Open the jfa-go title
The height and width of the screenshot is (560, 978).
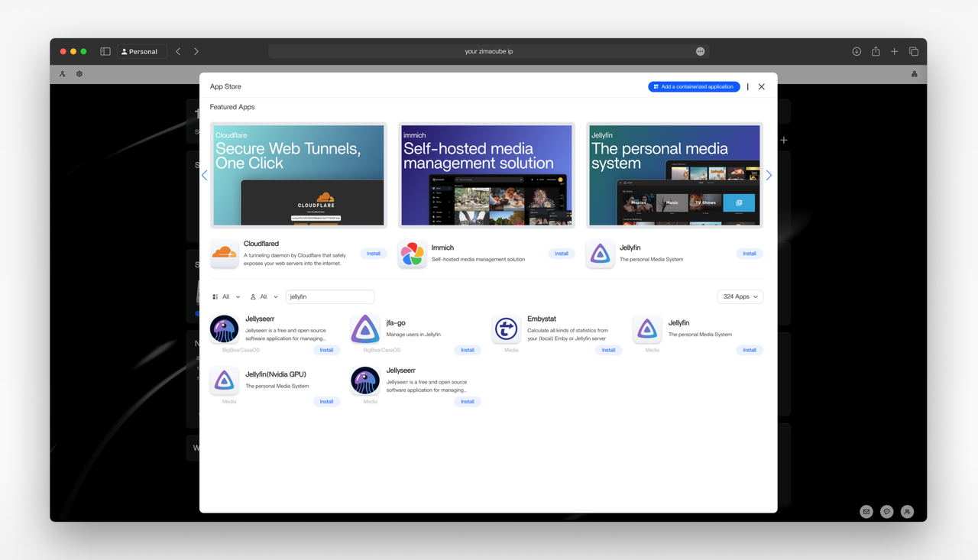click(x=396, y=323)
